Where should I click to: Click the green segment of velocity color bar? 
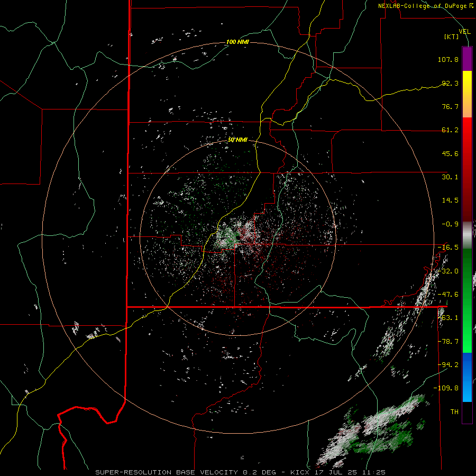(467, 300)
